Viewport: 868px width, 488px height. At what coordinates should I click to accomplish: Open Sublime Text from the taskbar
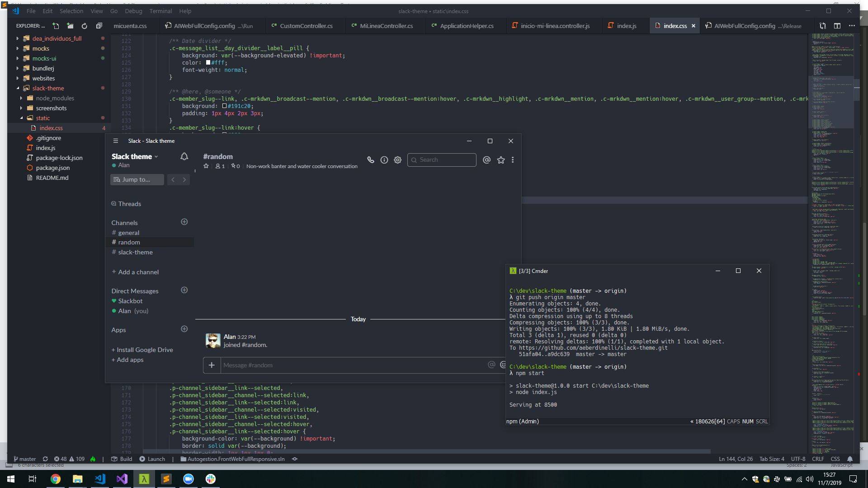pyautogui.click(x=166, y=479)
